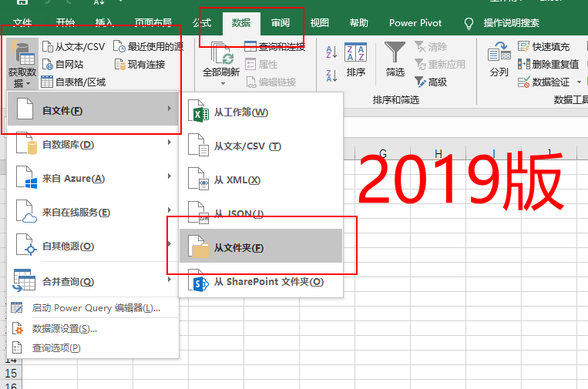Sort descending Z to A icon
Screen dimensions: 588x389
coord(331,75)
